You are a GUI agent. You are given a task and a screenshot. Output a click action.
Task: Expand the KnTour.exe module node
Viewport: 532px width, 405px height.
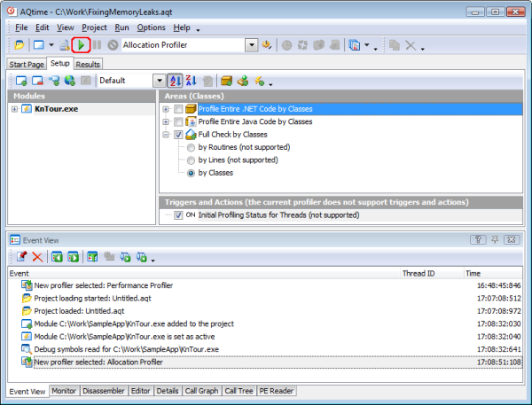coord(14,109)
